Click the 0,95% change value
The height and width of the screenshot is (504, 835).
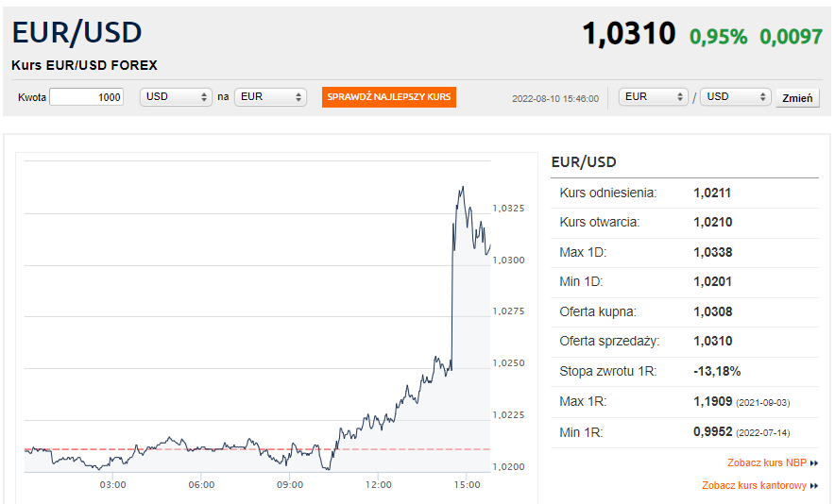click(x=719, y=37)
